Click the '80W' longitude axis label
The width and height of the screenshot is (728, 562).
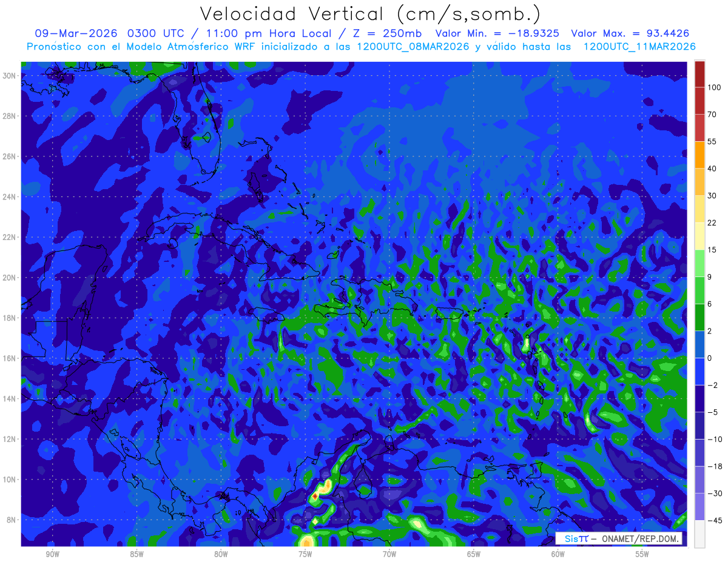coord(221,554)
